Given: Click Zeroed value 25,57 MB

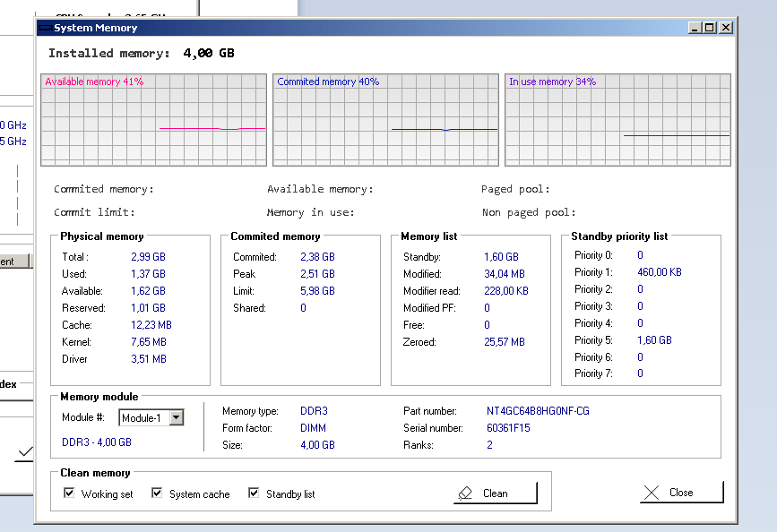Looking at the screenshot, I should click(x=505, y=342).
